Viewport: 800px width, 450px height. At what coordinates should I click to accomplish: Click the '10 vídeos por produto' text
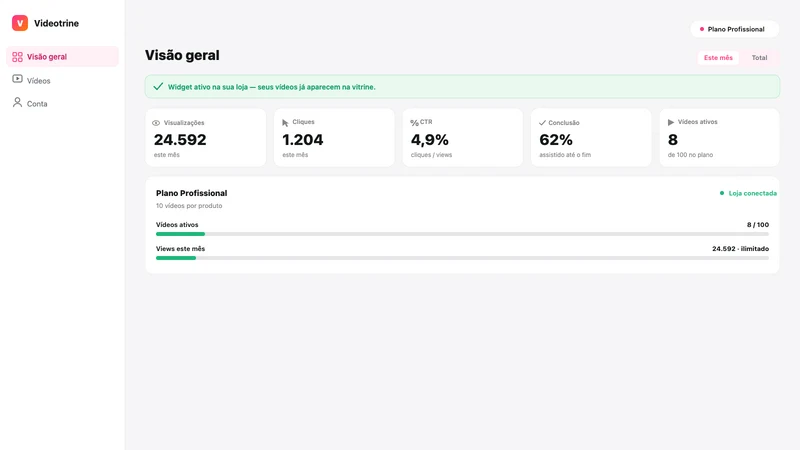(x=189, y=206)
